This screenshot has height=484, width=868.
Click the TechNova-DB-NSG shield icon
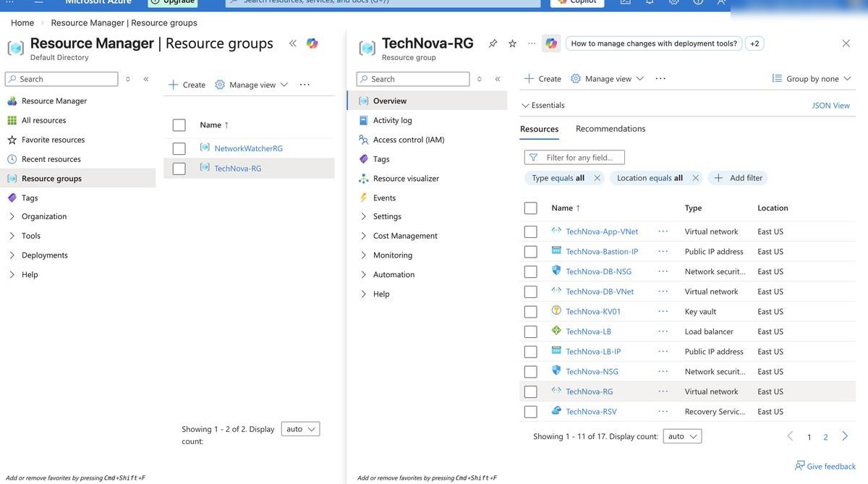tap(556, 271)
